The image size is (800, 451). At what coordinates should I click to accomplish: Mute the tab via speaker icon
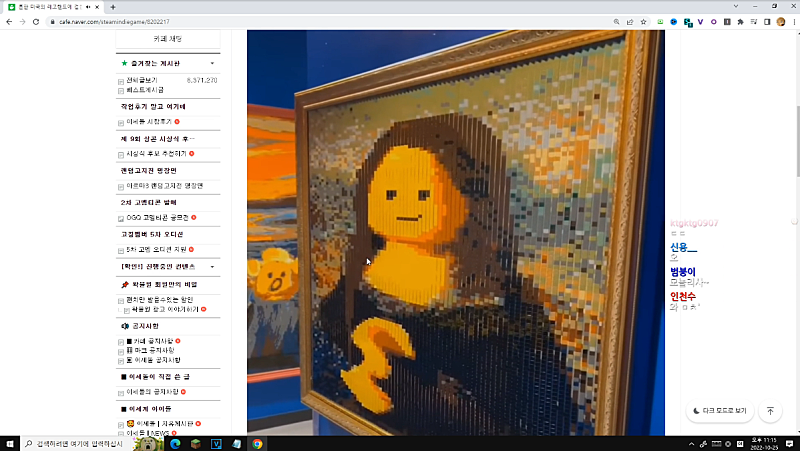pos(88,7)
